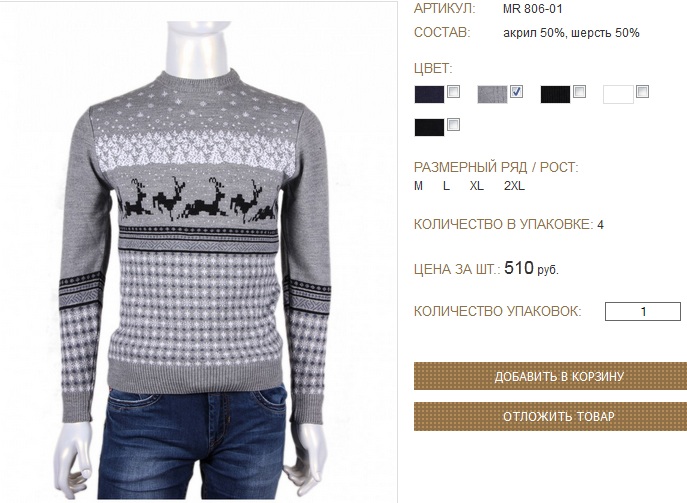Select the 2XL size option
Image resolution: width=687 pixels, height=503 pixels.
514,186
